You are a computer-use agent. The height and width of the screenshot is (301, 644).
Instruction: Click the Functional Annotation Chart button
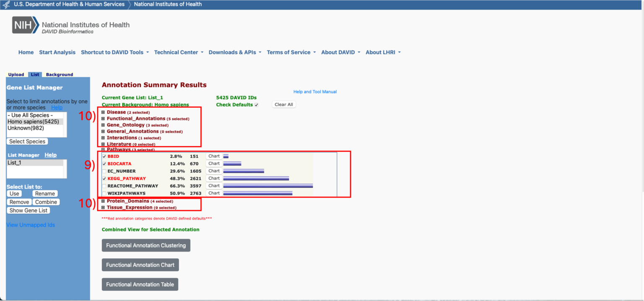[x=140, y=265]
